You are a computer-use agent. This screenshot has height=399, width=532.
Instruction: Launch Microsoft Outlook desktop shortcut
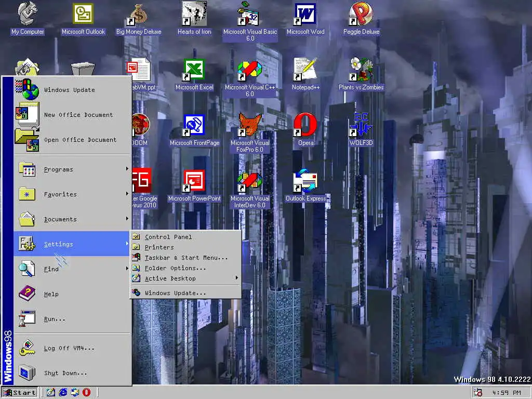tap(83, 18)
